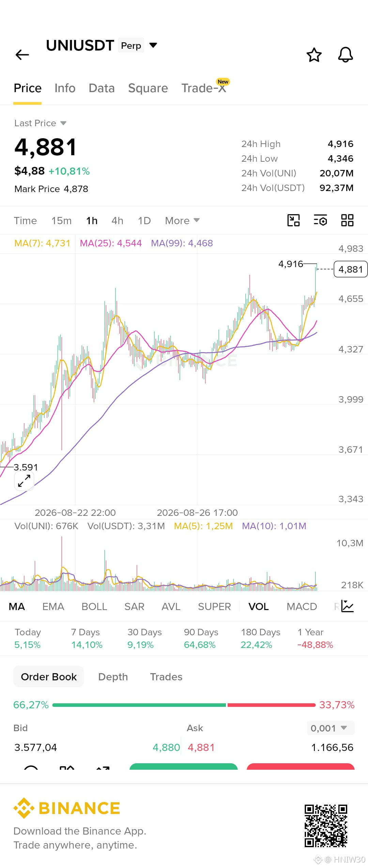This screenshot has height=868, width=368.
Task: Click the Binance app QR code
Action: tap(326, 826)
